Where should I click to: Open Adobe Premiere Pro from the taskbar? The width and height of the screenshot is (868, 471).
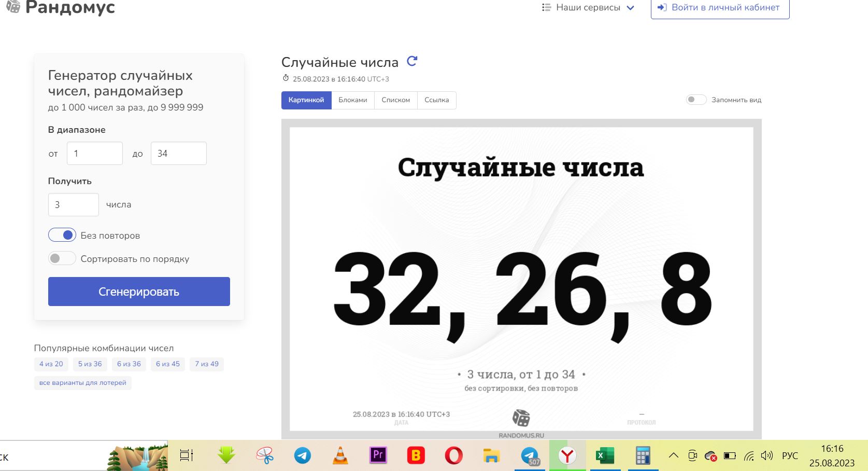click(x=378, y=455)
